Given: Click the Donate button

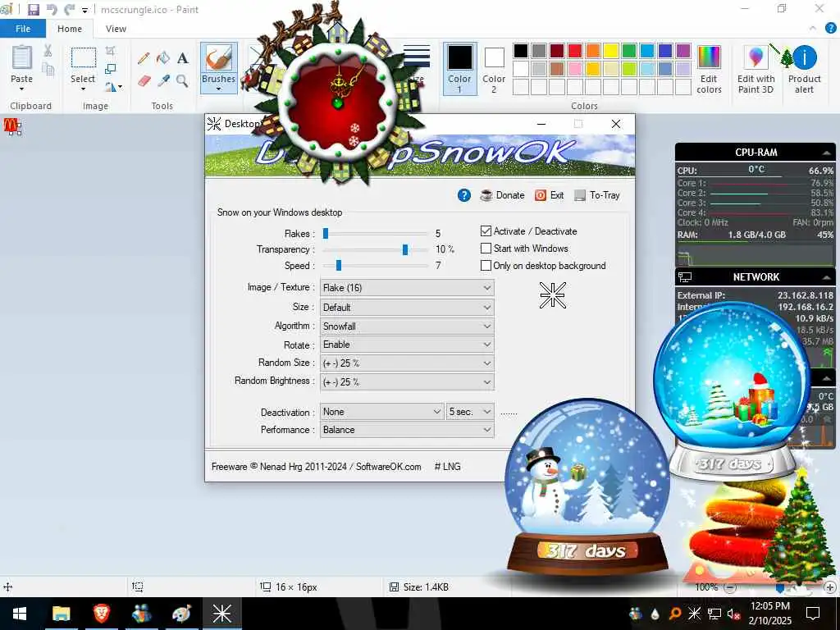Looking at the screenshot, I should coord(503,195).
